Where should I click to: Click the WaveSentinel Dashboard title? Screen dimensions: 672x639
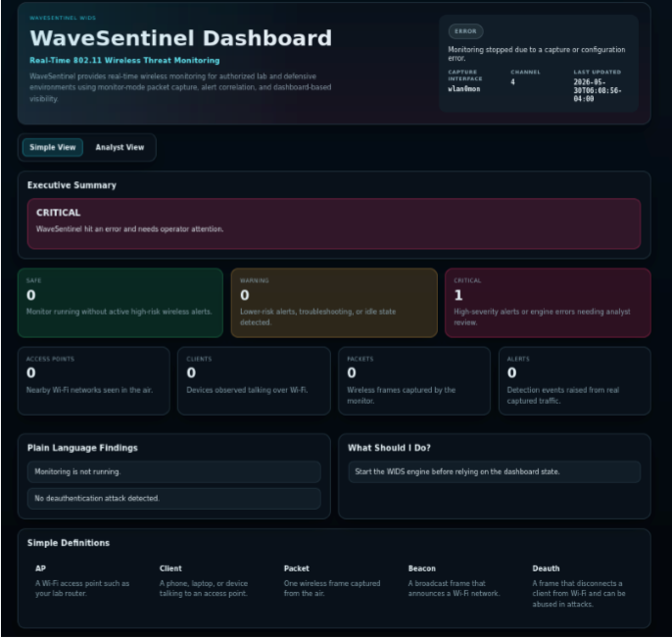pyautogui.click(x=180, y=38)
